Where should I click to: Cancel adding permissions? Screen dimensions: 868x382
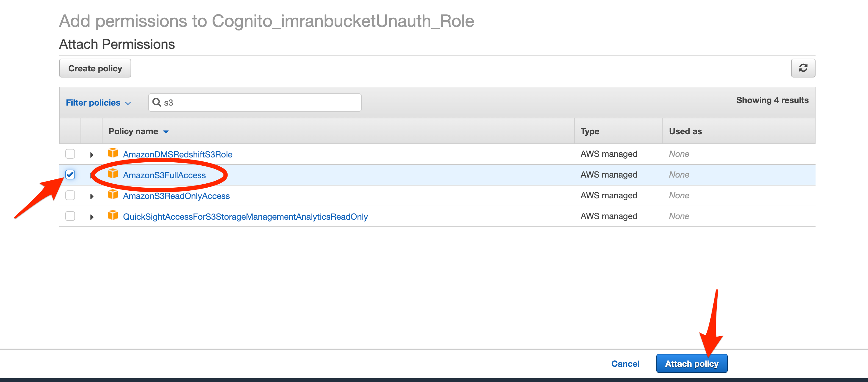(626, 363)
